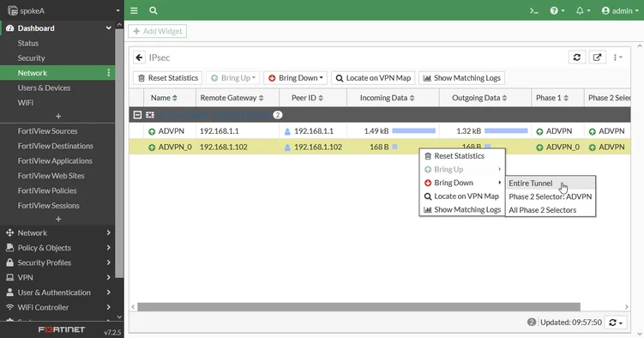The image size is (644, 338).
Task: Click the Show Matching Logs toolbar button
Action: [x=461, y=78]
